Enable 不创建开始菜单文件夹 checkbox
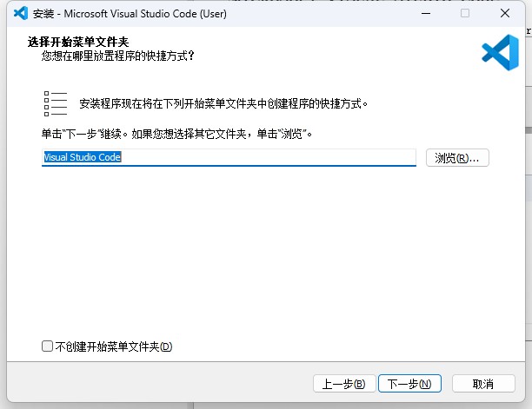The height and width of the screenshot is (409, 532). (x=47, y=346)
